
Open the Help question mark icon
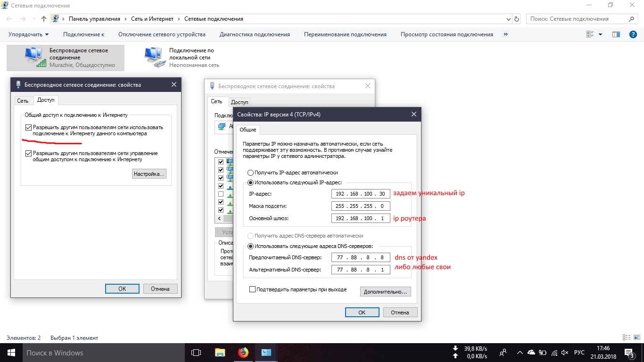coord(633,34)
